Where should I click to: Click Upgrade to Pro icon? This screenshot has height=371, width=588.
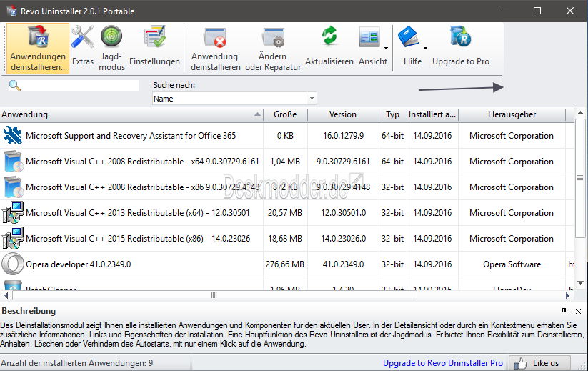(x=461, y=45)
